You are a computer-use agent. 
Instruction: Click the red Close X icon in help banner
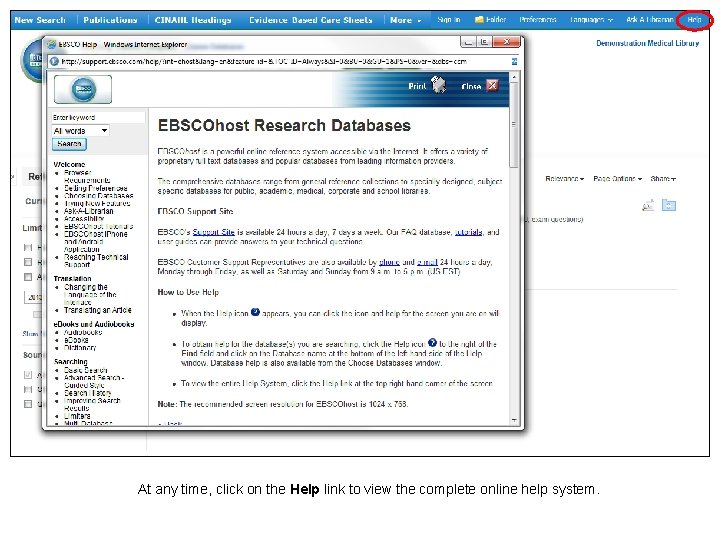click(492, 85)
